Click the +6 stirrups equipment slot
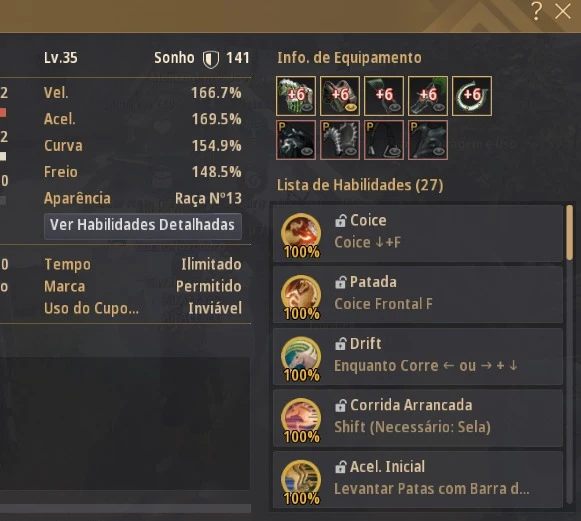This screenshot has width=581, height=521. 384,96
